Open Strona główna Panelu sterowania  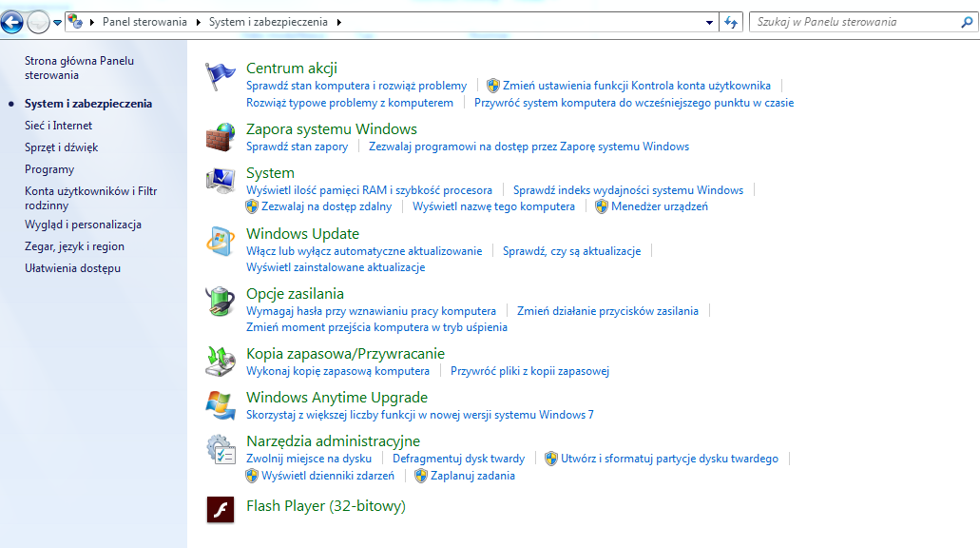pos(80,68)
